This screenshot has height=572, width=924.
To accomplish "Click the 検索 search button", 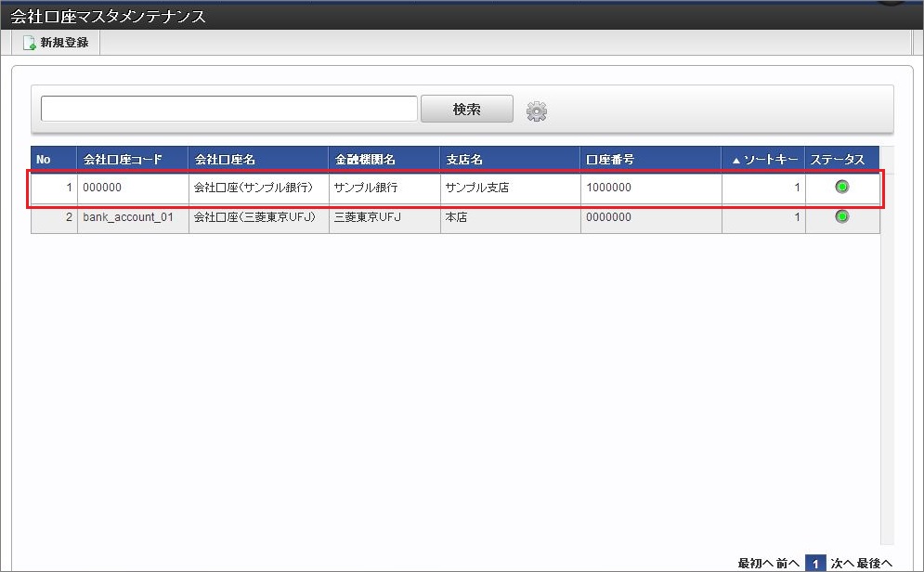I will tap(467, 109).
